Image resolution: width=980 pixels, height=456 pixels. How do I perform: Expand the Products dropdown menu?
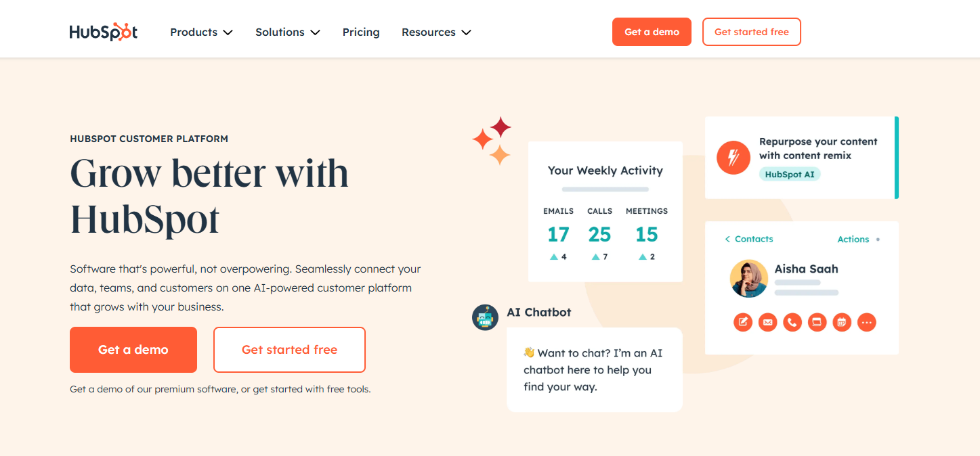click(201, 32)
